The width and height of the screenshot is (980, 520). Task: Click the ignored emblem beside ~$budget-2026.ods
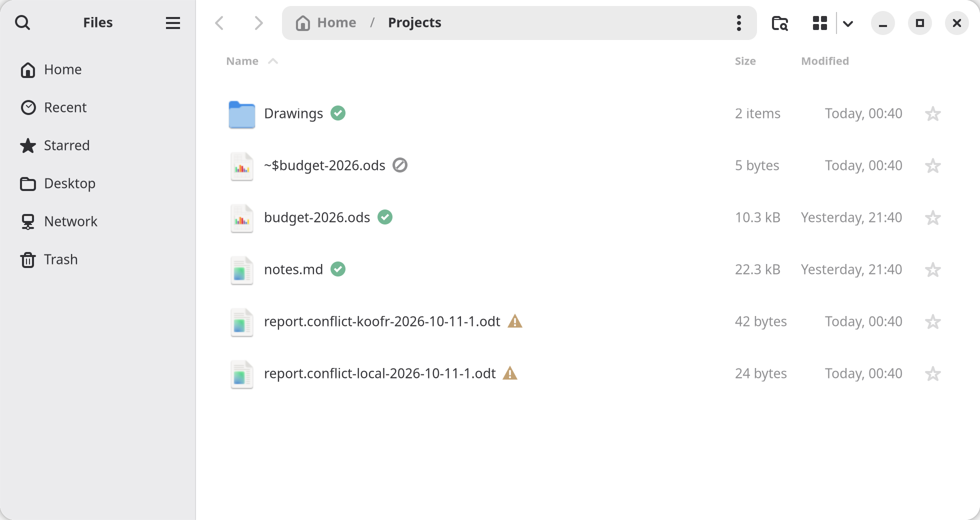pos(400,165)
